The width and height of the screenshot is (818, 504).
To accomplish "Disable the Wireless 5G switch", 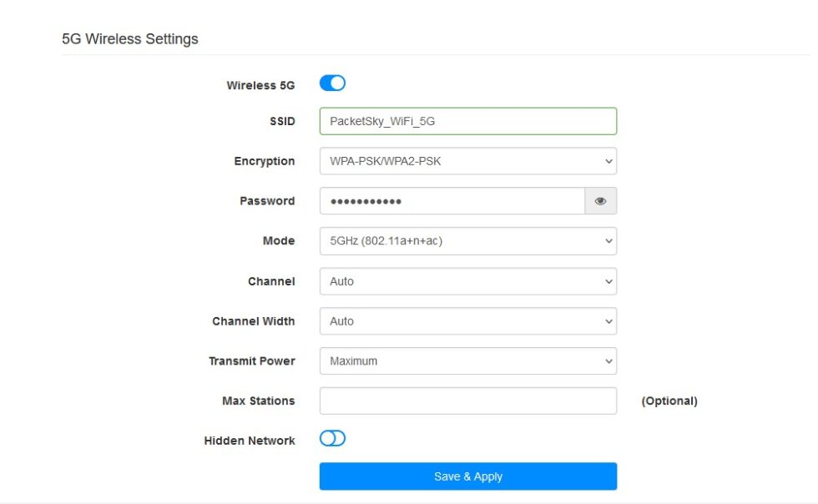I will [x=332, y=83].
